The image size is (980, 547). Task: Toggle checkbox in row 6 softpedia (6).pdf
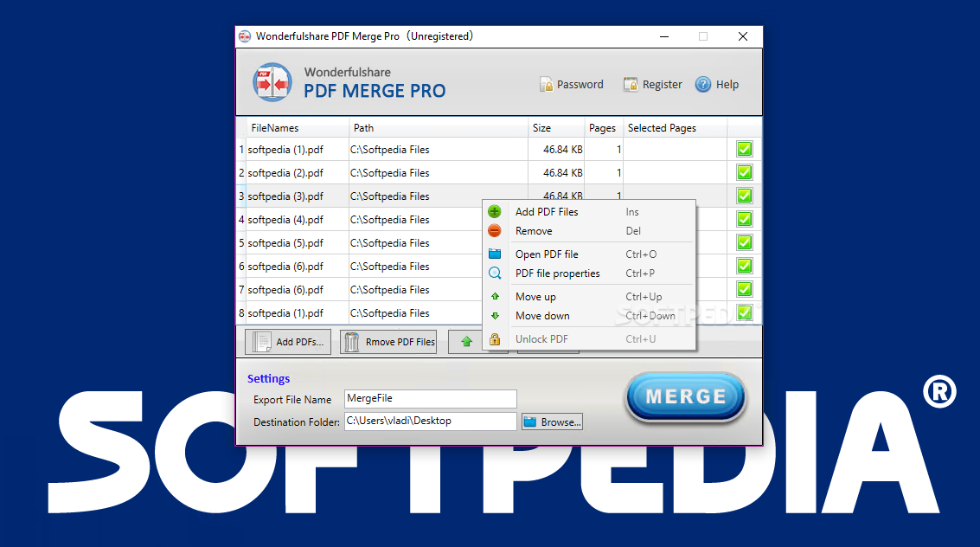coord(745,266)
